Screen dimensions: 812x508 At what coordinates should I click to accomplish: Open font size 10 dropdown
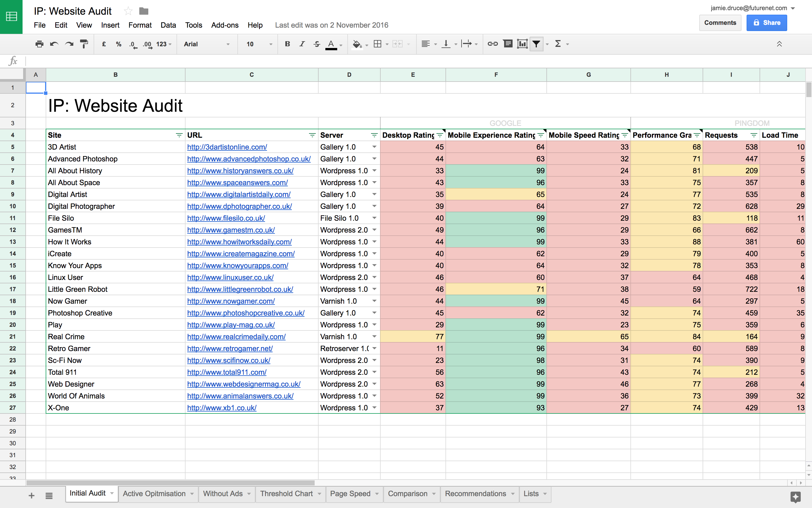click(259, 44)
